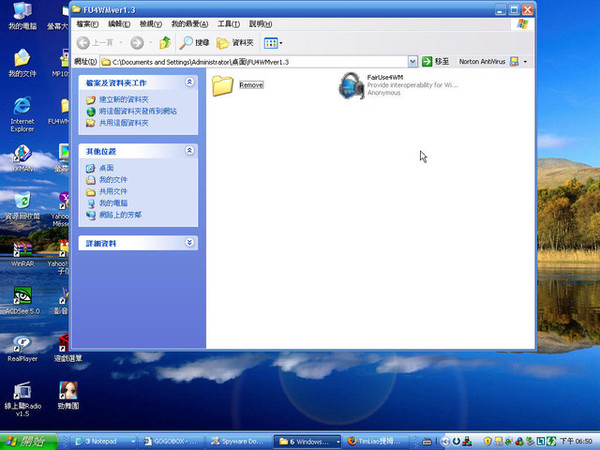Launch the FairUse4WM application
This screenshot has width=600, height=450.
tap(398, 85)
